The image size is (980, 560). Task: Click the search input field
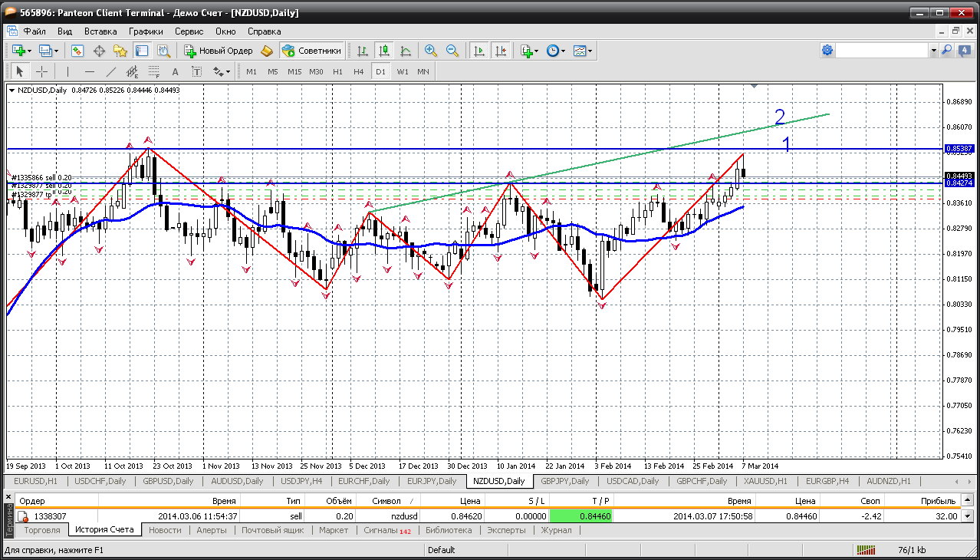point(882,51)
